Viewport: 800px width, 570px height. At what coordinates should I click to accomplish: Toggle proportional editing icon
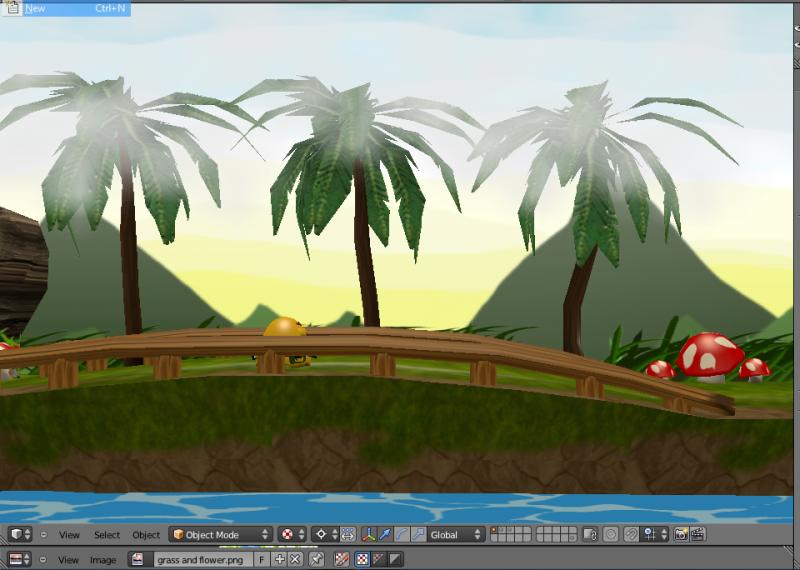click(x=610, y=535)
